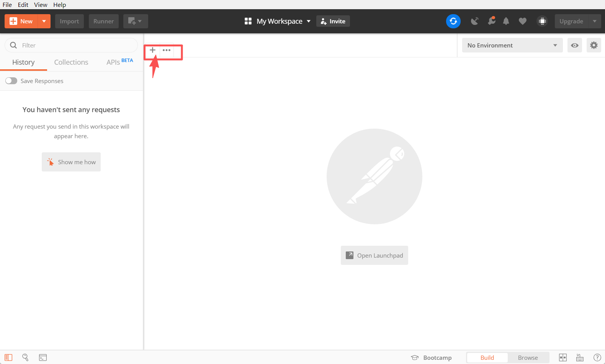The height and width of the screenshot is (364, 605).
Task: Click the environment quick look eye icon
Action: 575,45
